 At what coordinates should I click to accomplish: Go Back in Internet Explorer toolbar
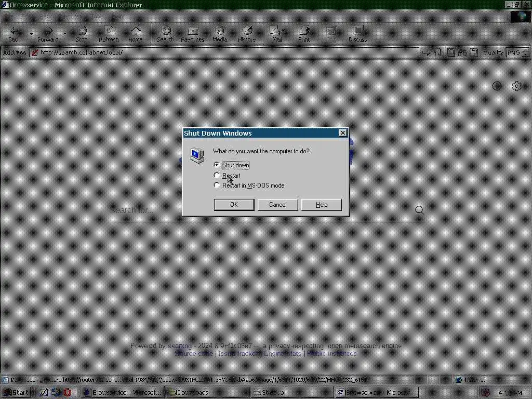click(14, 34)
